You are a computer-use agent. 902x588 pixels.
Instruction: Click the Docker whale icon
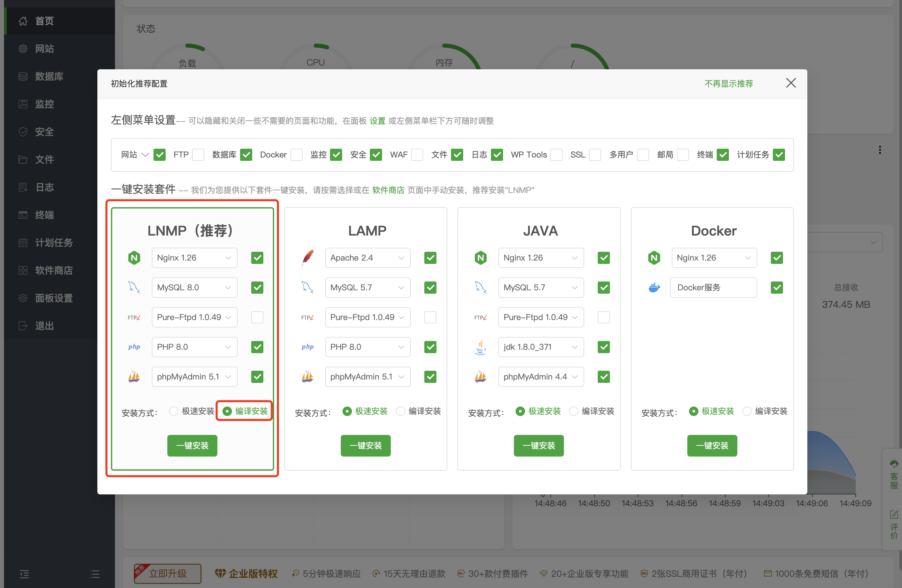point(654,288)
